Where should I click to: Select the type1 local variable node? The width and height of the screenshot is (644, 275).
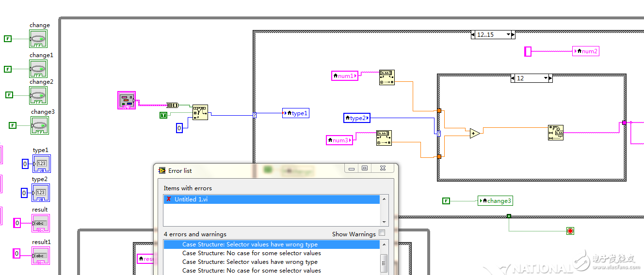[296, 113]
